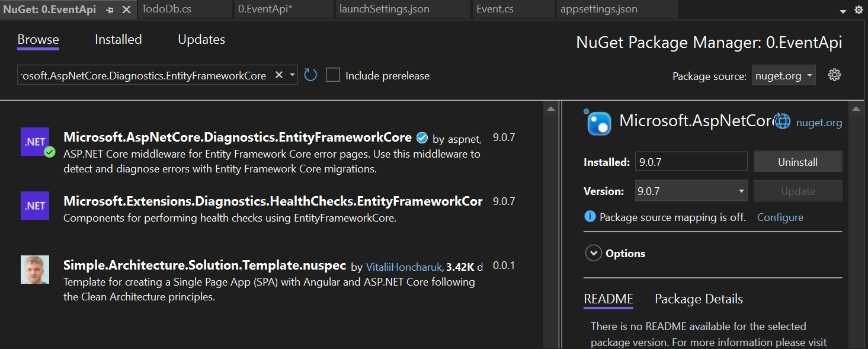Switch to the Updates tab
This screenshot has height=349, width=868.
pos(201,40)
